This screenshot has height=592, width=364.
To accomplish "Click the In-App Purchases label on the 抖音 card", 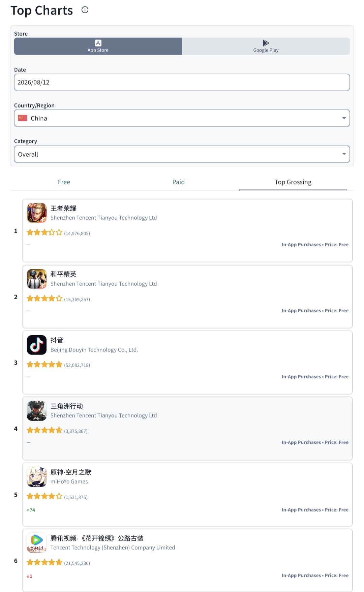I will coord(301,377).
